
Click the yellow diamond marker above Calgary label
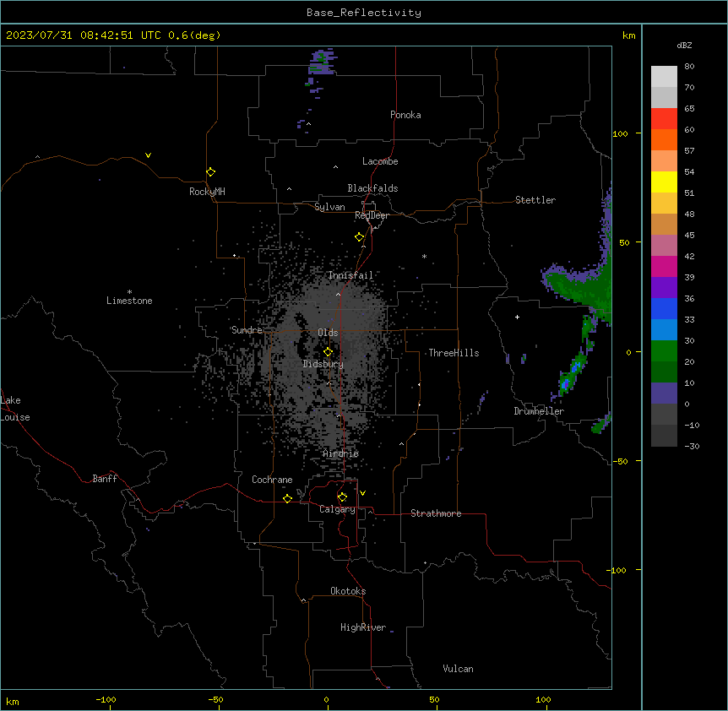[342, 497]
